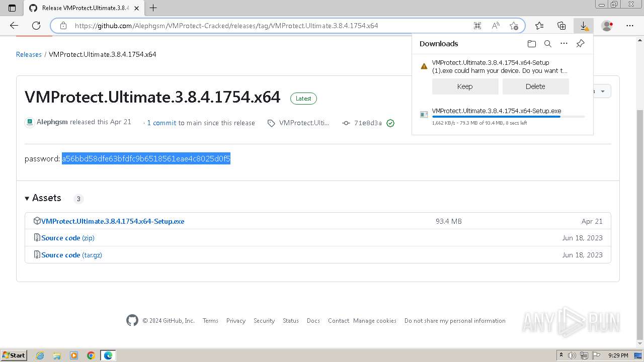Image resolution: width=644 pixels, height=362 pixels.
Task: Click the Latest release badge
Action: point(303,99)
